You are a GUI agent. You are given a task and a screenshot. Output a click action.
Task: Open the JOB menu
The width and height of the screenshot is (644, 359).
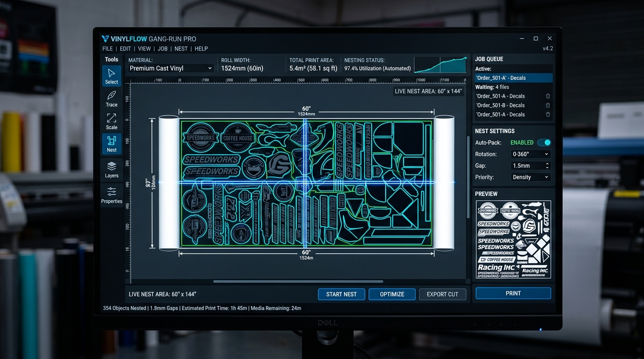(x=162, y=49)
